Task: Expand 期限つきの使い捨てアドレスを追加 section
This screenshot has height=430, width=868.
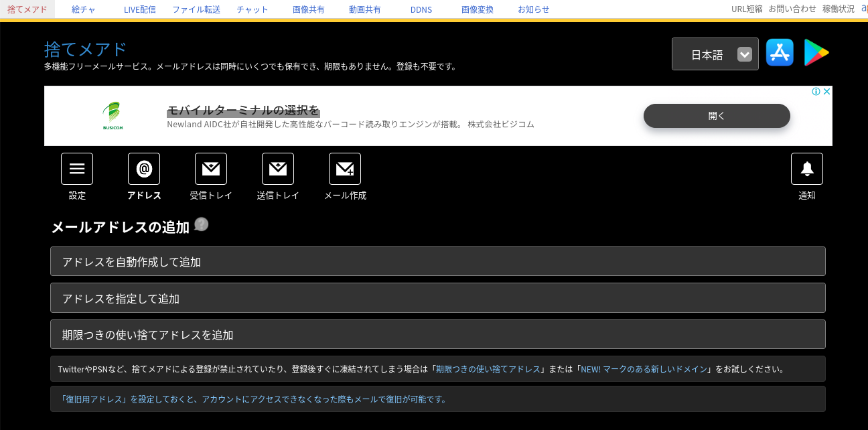Action: 438,334
